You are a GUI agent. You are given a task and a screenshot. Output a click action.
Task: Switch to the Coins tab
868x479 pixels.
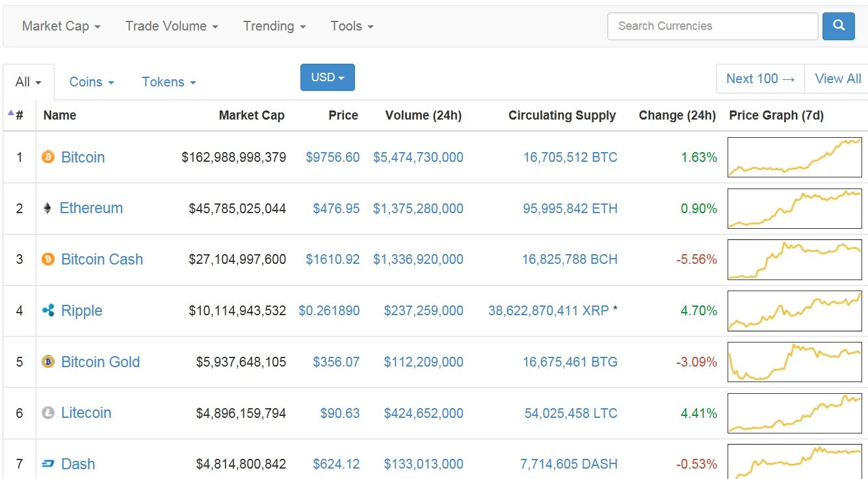[92, 82]
